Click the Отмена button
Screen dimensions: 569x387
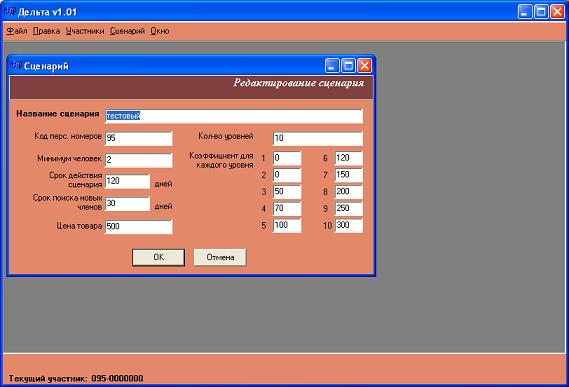(220, 257)
